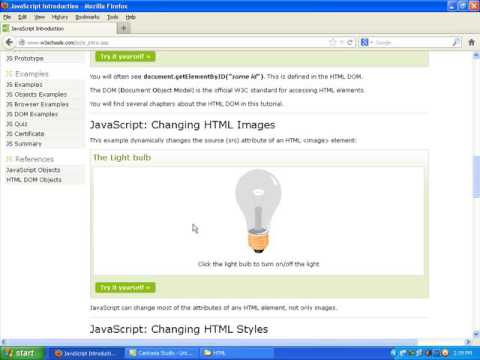This screenshot has height=360, width=480.
Task: Open the History menu
Action: (x=60, y=17)
